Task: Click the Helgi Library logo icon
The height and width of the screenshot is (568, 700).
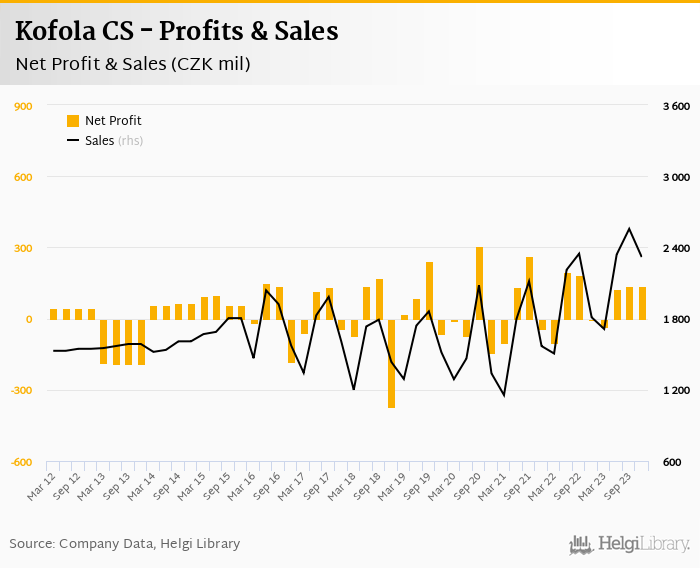Action: (x=581, y=544)
